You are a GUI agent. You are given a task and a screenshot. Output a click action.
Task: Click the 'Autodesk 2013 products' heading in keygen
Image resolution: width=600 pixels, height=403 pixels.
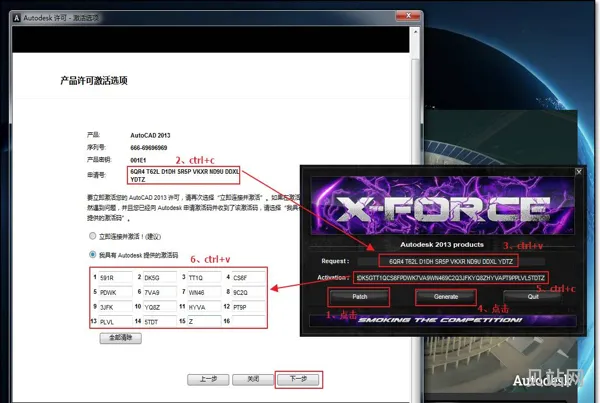[442, 245]
